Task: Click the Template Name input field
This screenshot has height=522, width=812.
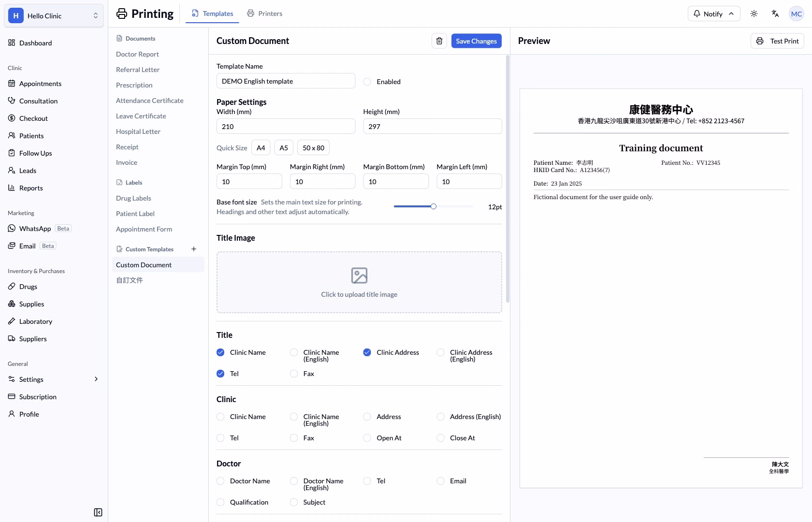Action: [286, 81]
